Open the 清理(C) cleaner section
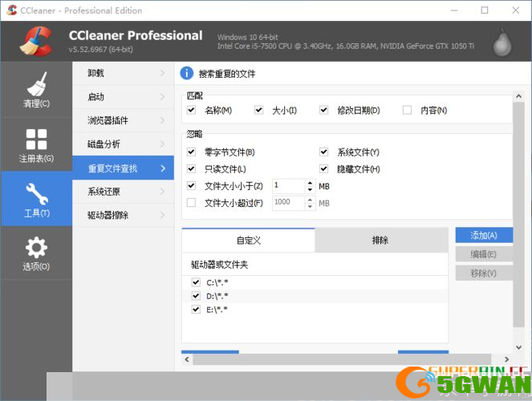 point(36,90)
